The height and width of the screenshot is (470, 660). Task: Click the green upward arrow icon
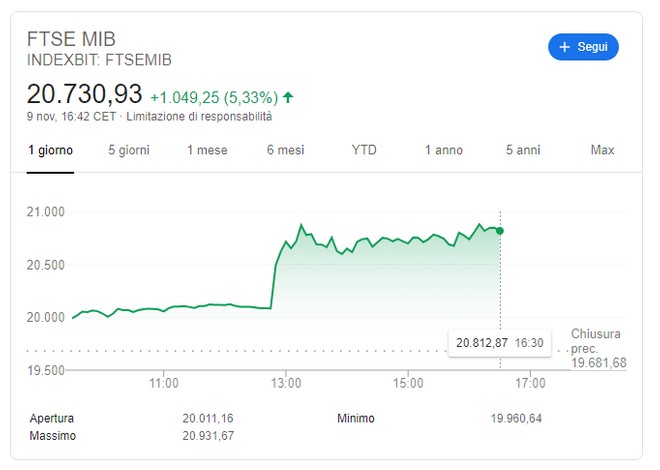[288, 98]
